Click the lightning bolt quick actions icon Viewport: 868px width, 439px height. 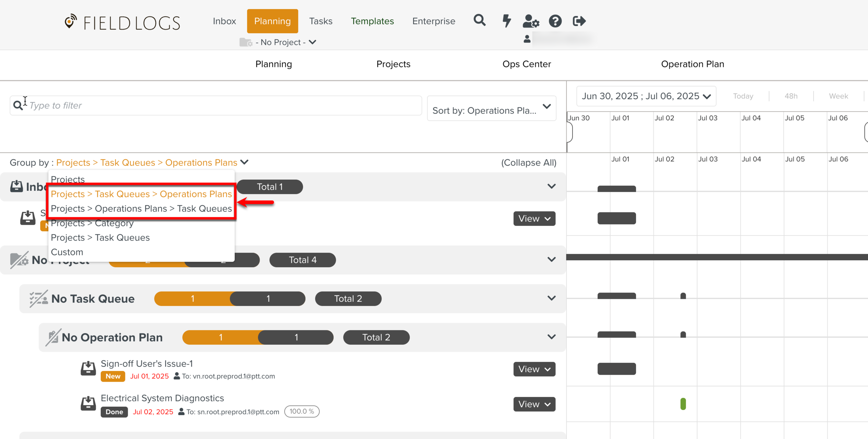pyautogui.click(x=507, y=21)
